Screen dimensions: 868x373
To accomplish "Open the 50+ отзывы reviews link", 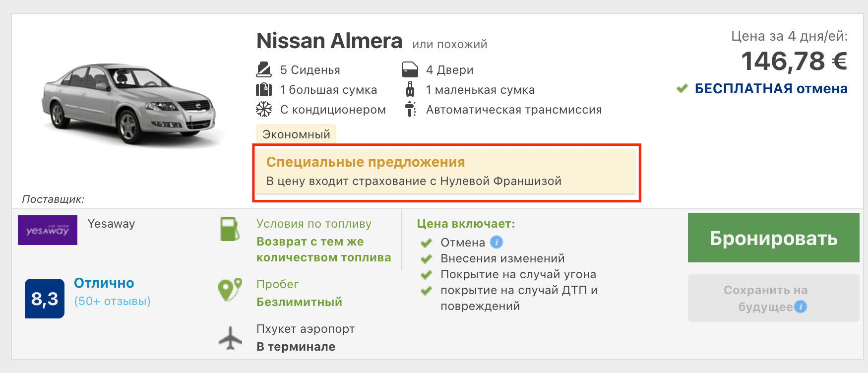I will (112, 301).
